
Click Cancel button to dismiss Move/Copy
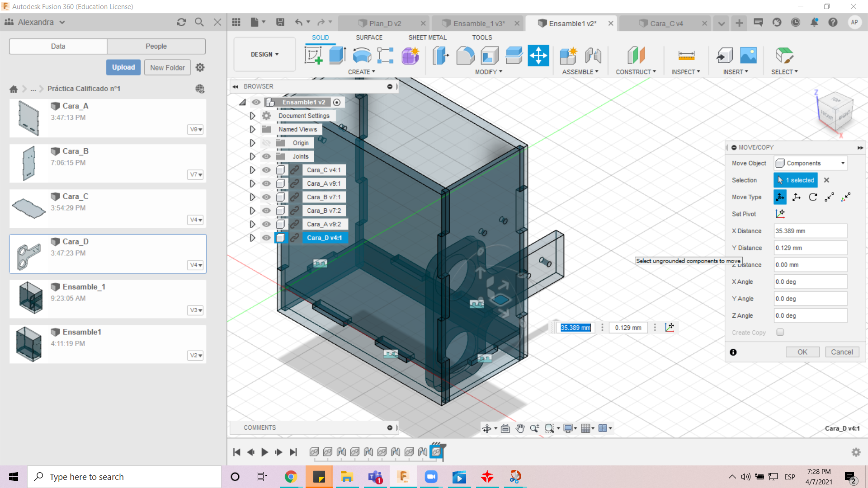842,352
